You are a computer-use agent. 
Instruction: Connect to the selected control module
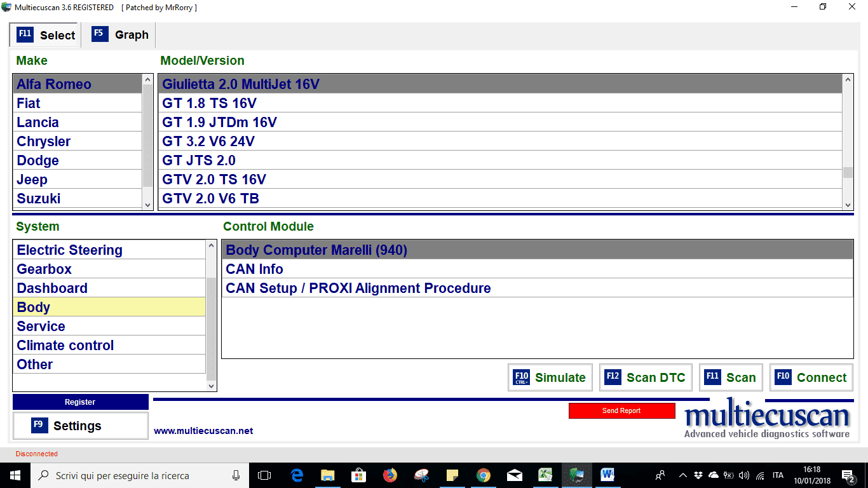click(x=811, y=377)
